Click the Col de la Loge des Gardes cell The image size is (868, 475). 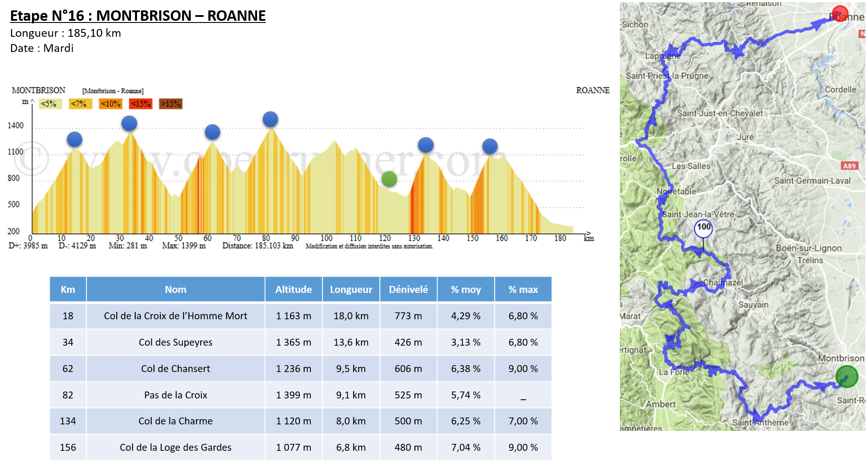click(176, 447)
